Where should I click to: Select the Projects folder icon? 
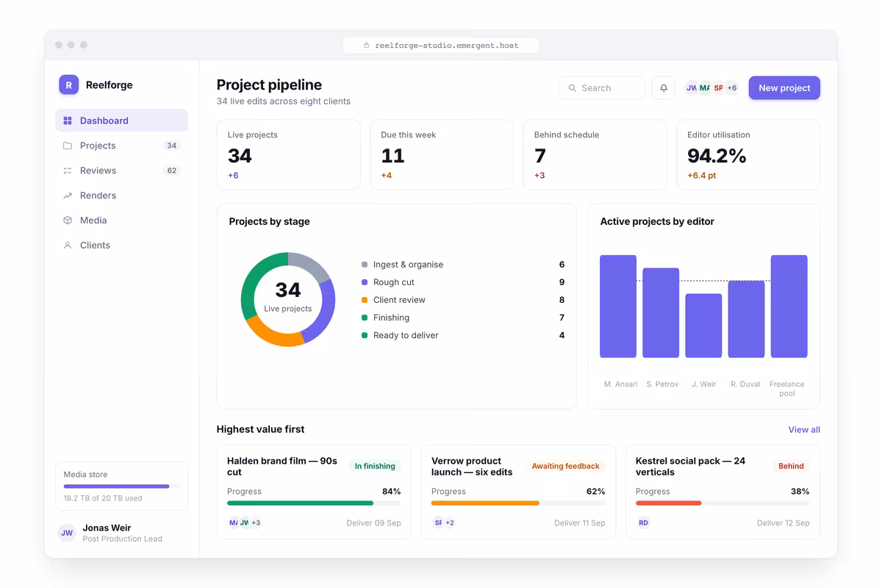point(68,146)
